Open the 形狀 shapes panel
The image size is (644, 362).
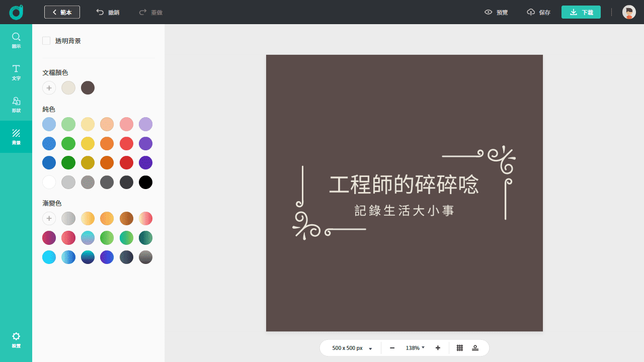tap(16, 104)
